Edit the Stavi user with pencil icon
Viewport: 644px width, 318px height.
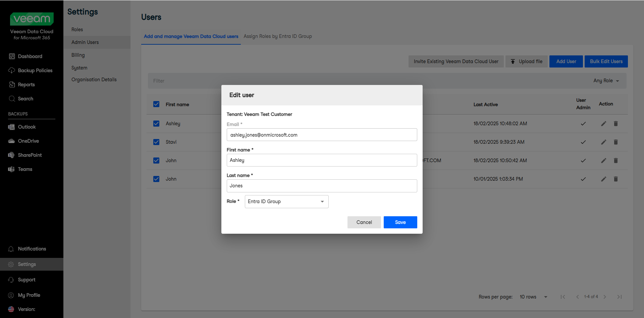(x=604, y=142)
